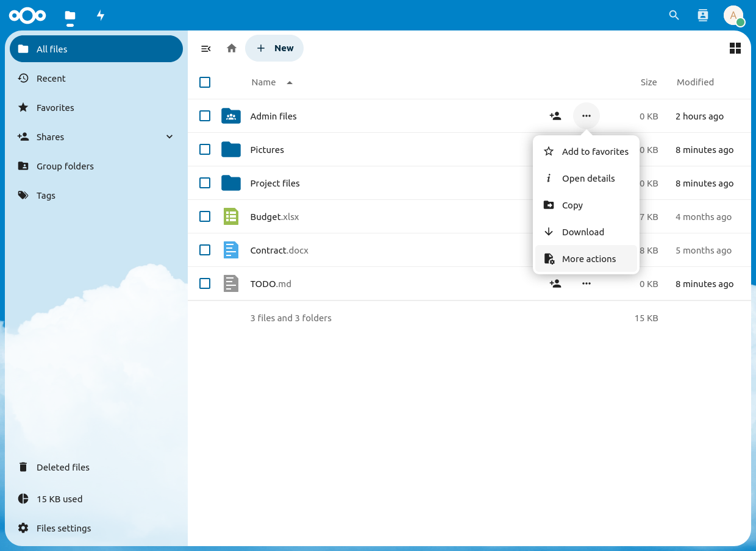Check the Admin files row checkbox
Screen dimensions: 756x551
pyautogui.click(x=205, y=116)
